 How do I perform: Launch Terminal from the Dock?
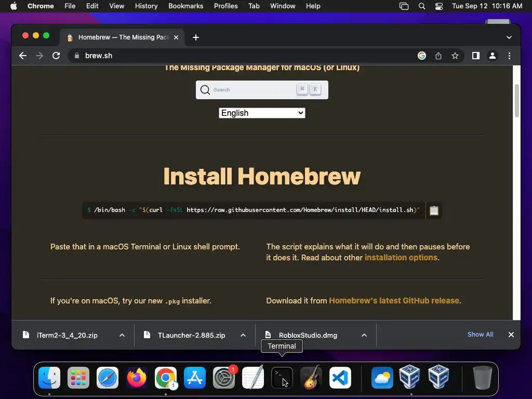tap(282, 378)
